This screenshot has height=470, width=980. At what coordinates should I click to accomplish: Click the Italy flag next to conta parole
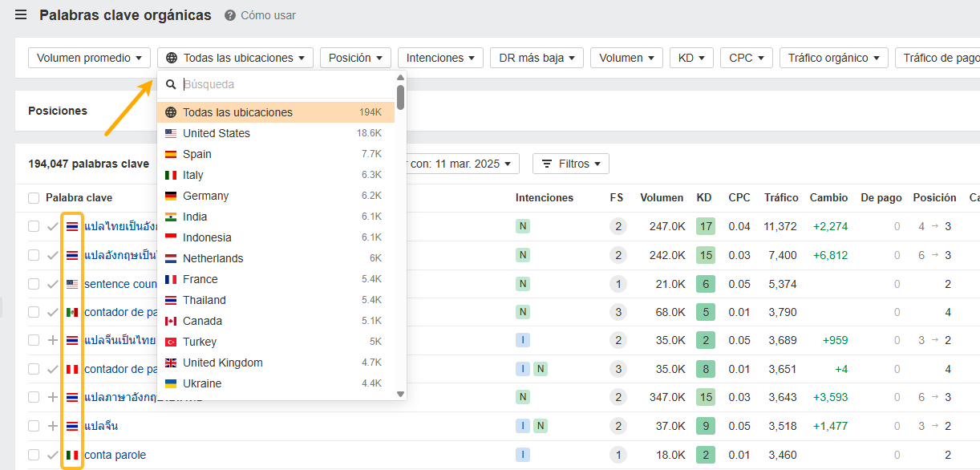(x=72, y=455)
